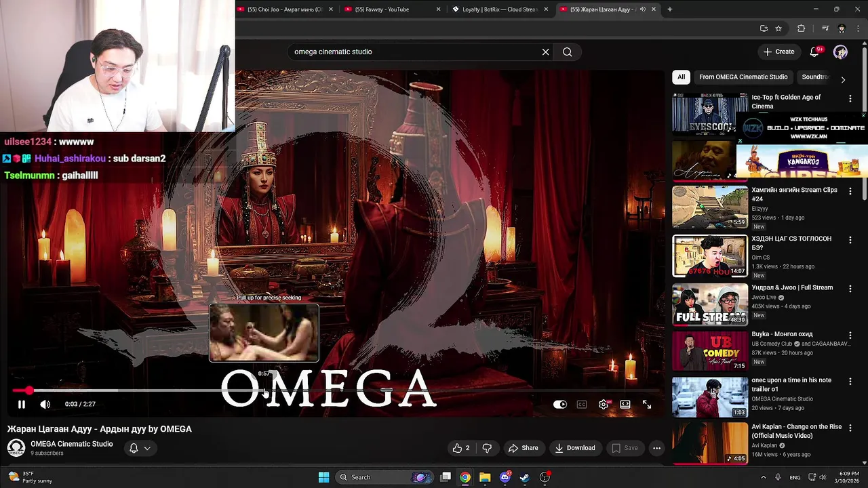Switch to theater mode
The height and width of the screenshot is (488, 868).
625,404
